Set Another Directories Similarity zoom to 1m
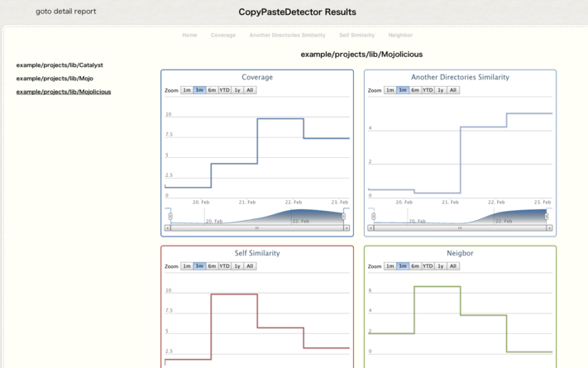This screenshot has height=368, width=588. (390, 90)
